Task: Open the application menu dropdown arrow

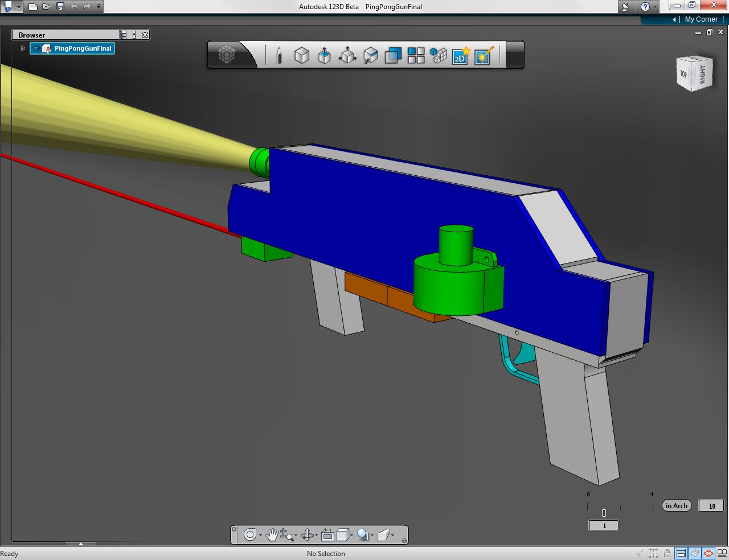Action: (x=19, y=7)
